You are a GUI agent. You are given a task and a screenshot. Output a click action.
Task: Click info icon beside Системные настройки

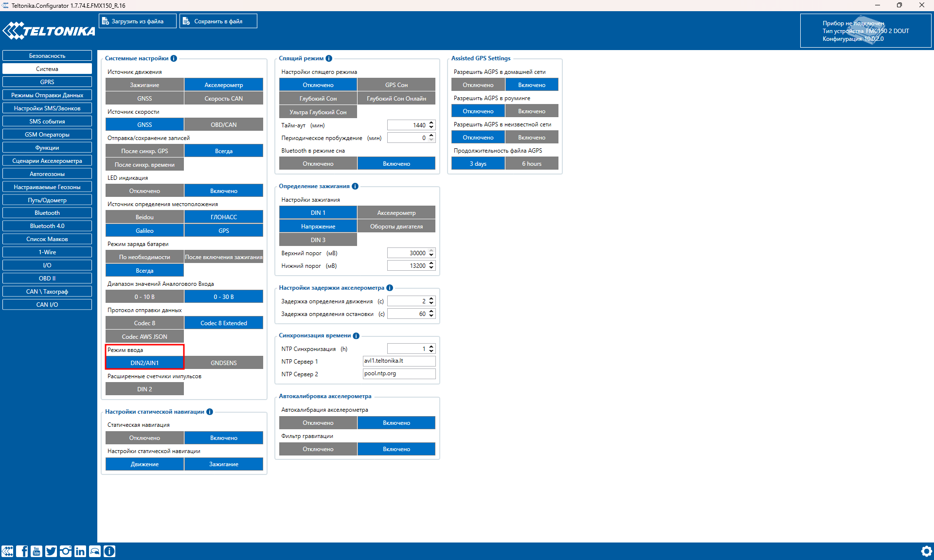[x=174, y=58]
